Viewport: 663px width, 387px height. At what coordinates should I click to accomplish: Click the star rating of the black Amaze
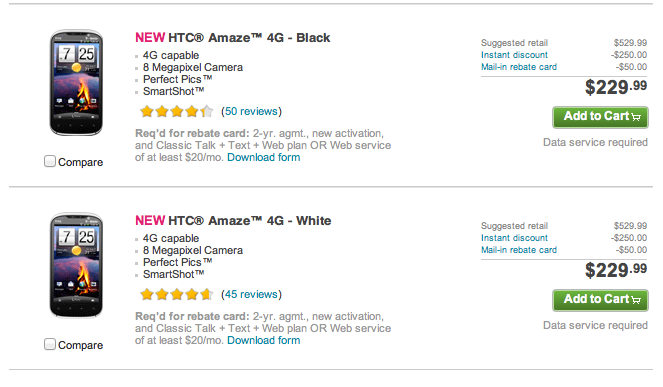pyautogui.click(x=177, y=111)
